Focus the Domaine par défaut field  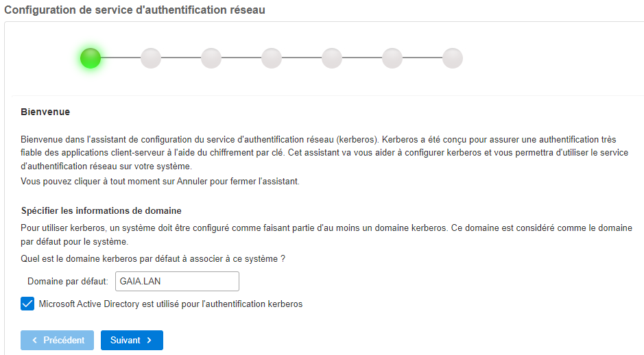(177, 281)
